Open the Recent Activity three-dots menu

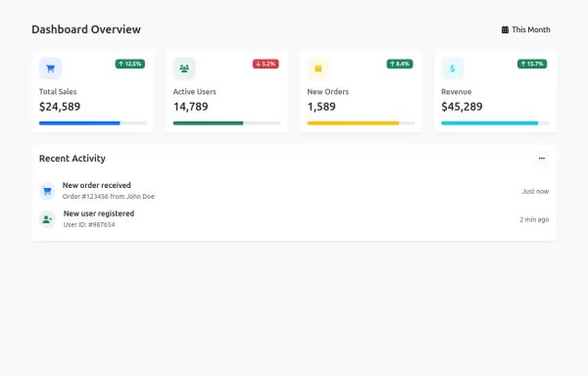click(542, 159)
